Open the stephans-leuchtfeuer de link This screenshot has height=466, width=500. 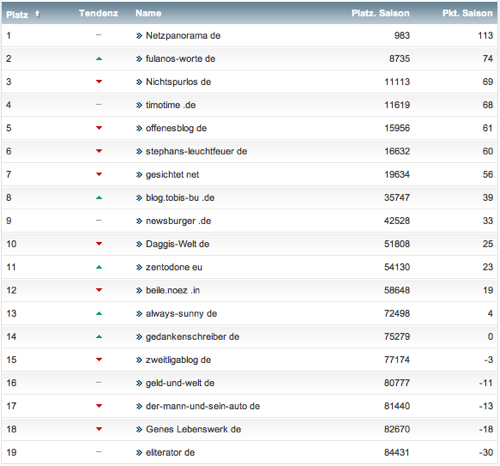(196, 151)
